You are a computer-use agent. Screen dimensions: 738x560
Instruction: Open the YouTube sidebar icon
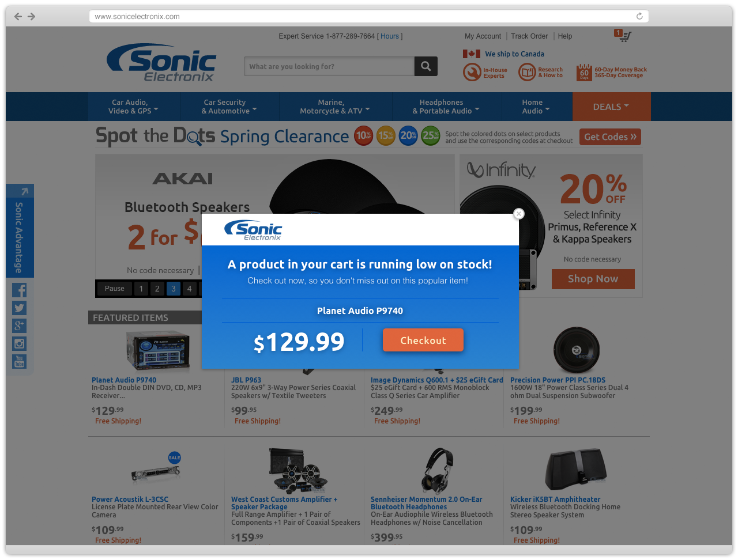(x=20, y=362)
